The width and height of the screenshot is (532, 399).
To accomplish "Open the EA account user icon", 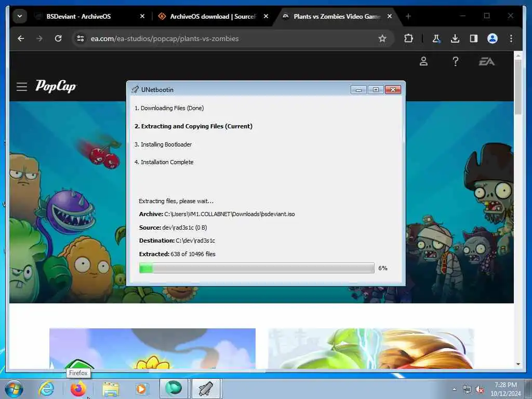I will (x=423, y=61).
